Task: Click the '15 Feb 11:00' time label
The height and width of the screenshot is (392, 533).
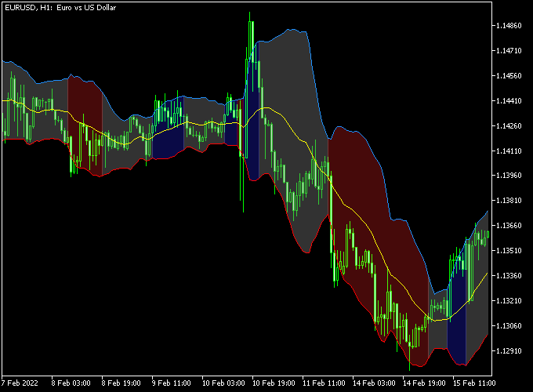Action: pos(474,383)
